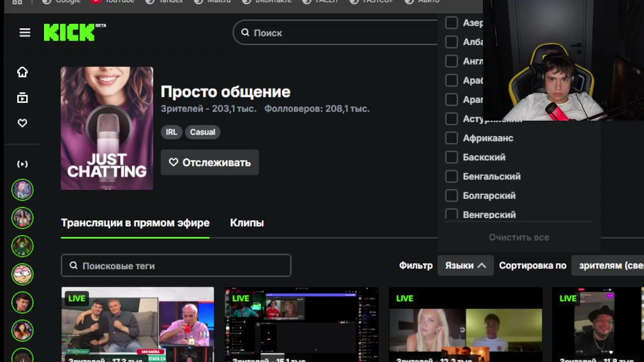Open the hamburger sidebar menu
Viewport: 644px width, 362px height.
25,33
